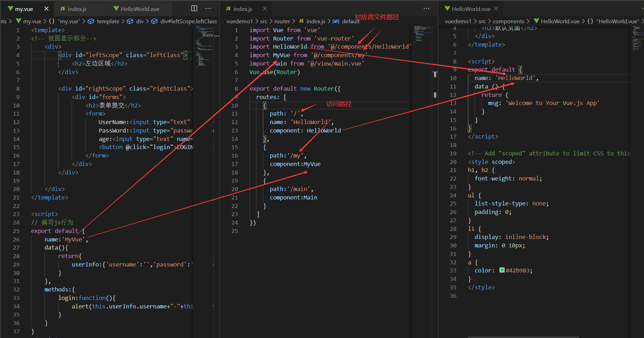Open "my.vue" braces breadcrumb in left editor
The height and width of the screenshot is (338, 644).
pos(69,21)
